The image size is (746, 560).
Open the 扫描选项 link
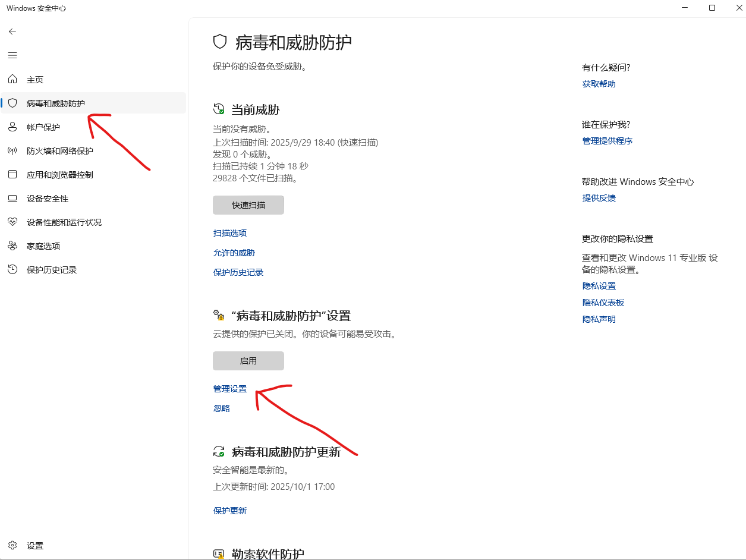[x=230, y=233]
